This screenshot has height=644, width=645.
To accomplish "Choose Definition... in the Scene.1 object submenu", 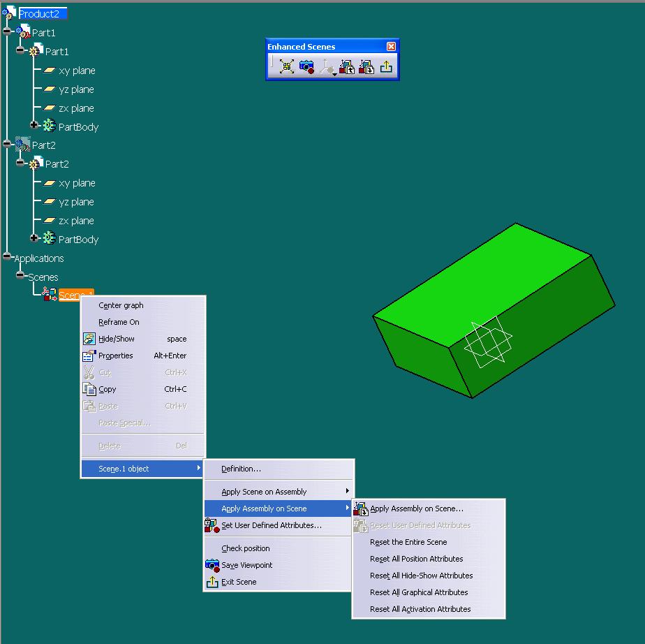I will coord(279,469).
